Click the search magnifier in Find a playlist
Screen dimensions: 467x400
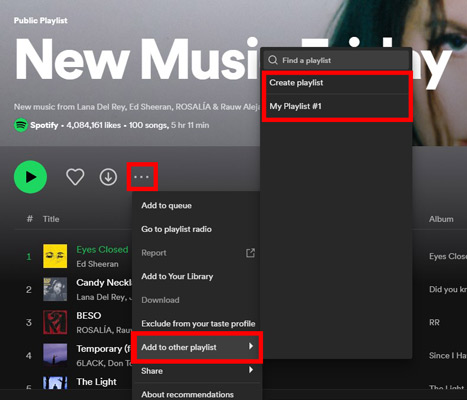(x=273, y=60)
